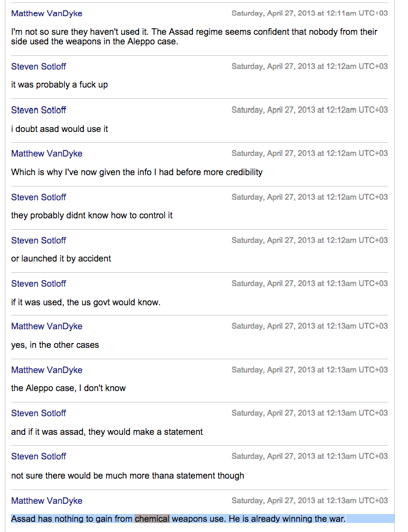
Task: Open Steven Sotloff above 'or launched it by accident'
Action: (x=38, y=241)
